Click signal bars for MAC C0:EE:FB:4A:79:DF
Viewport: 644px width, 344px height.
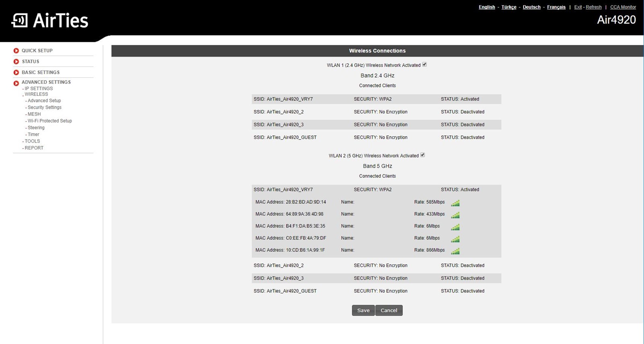(x=455, y=239)
